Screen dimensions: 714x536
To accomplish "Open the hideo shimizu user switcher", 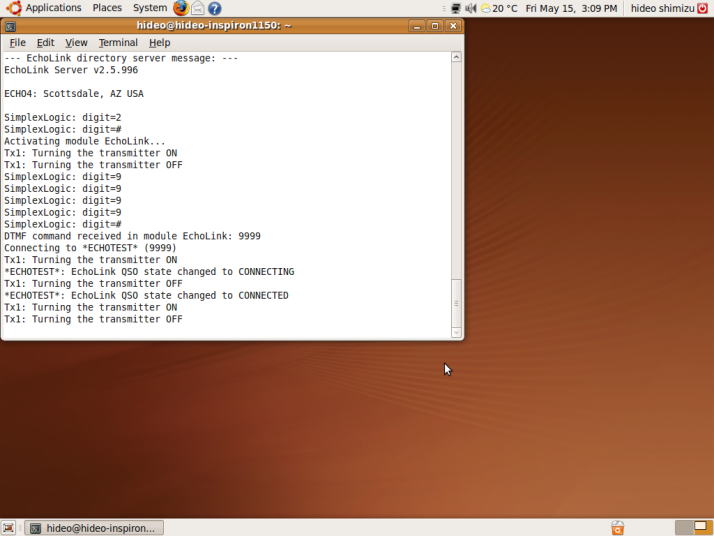I will [663, 8].
